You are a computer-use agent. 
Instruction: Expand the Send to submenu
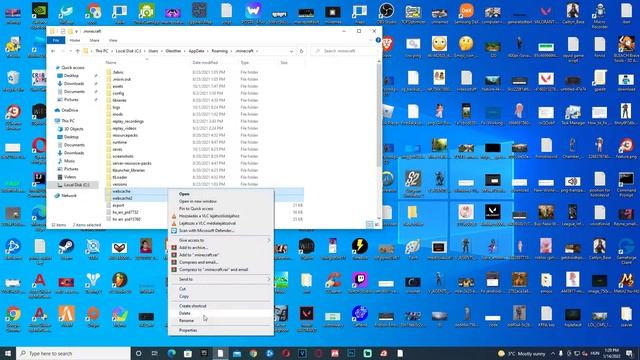point(220,279)
